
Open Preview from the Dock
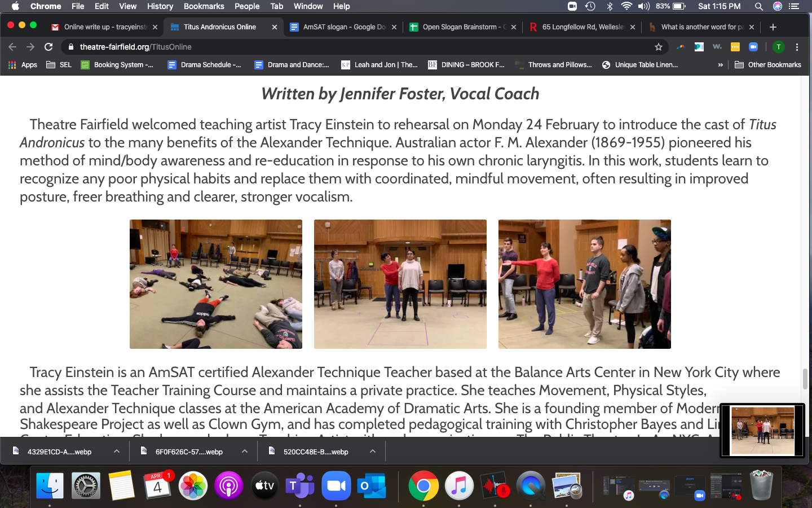pyautogui.click(x=567, y=486)
